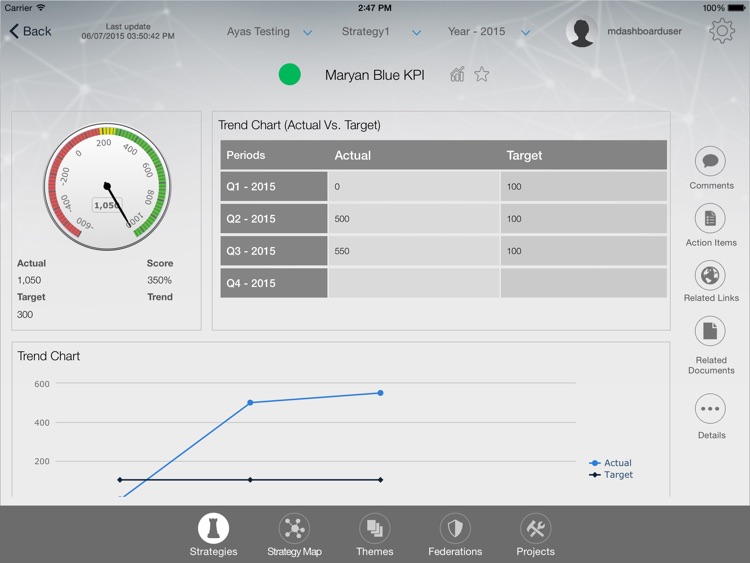Screen dimensions: 750x563
Task: Switch to the Strategy Map tab
Action: click(x=294, y=535)
